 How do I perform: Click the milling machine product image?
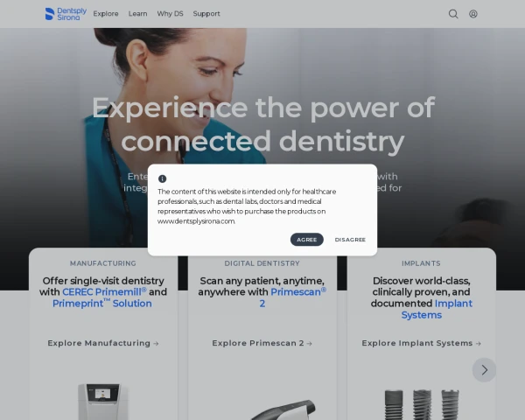coord(103,402)
